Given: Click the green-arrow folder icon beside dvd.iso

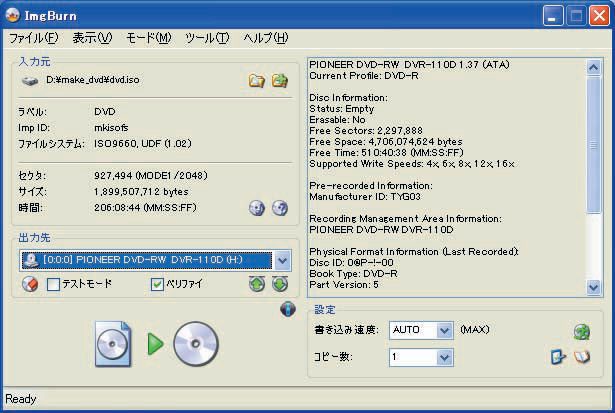Looking at the screenshot, I should click(x=280, y=80).
